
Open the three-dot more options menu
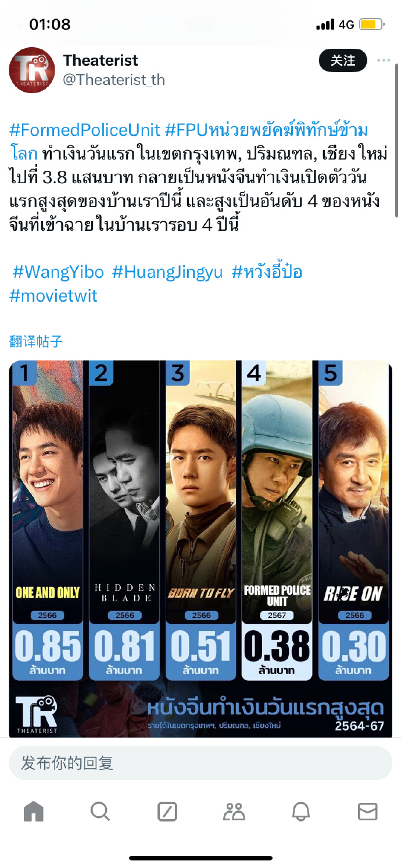click(384, 60)
